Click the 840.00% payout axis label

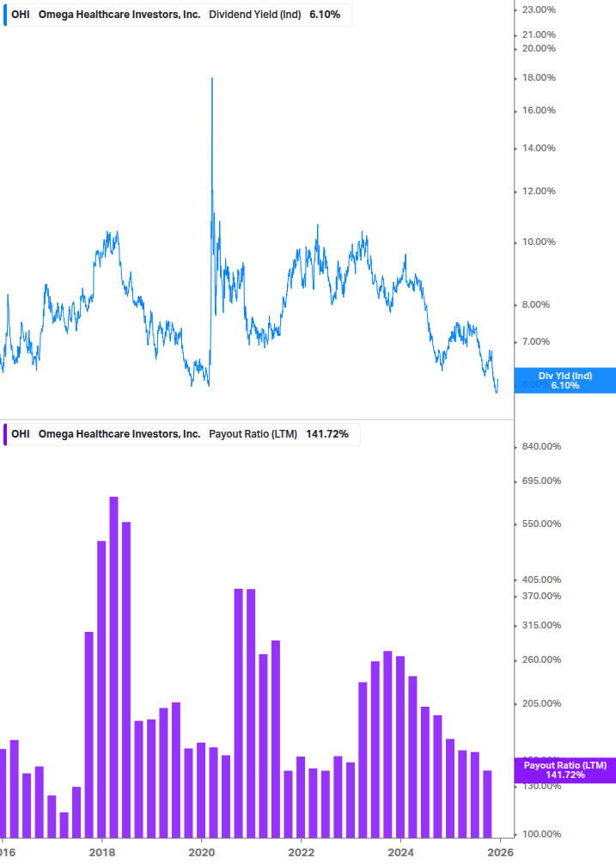(x=541, y=446)
